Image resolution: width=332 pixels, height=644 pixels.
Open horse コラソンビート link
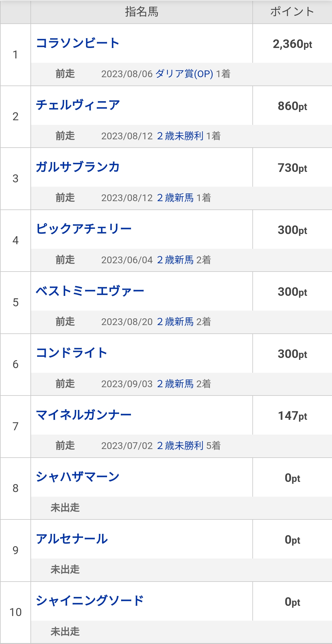click(x=77, y=43)
